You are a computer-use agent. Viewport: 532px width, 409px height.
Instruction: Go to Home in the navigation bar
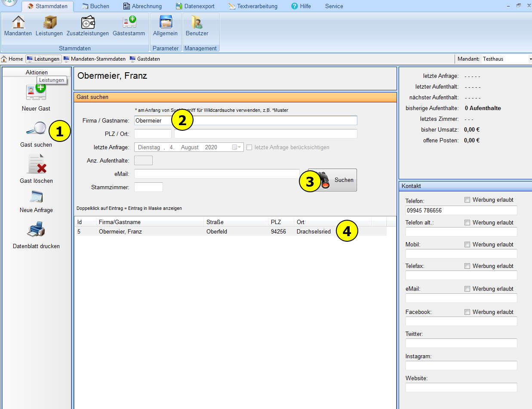pos(12,59)
